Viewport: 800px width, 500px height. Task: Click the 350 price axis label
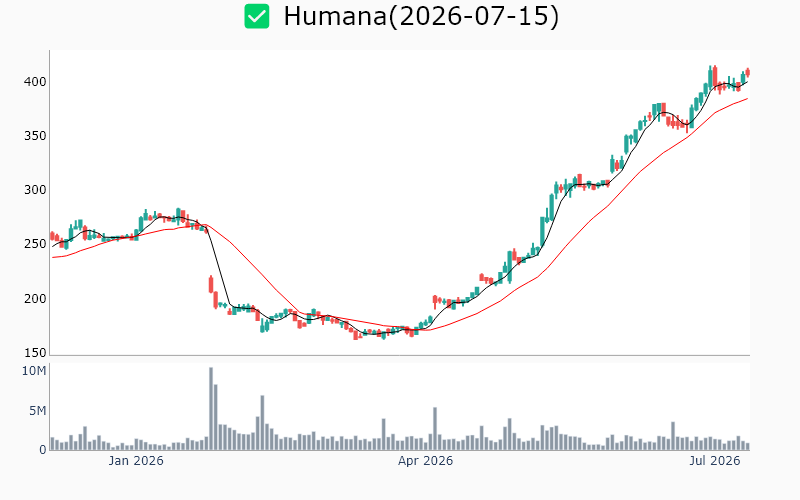[x=35, y=136]
